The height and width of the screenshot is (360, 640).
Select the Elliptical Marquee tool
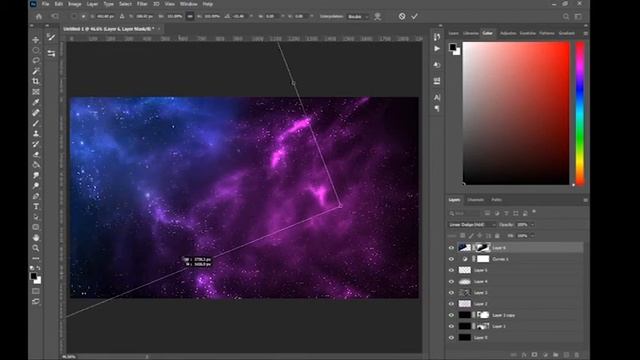pyautogui.click(x=36, y=50)
